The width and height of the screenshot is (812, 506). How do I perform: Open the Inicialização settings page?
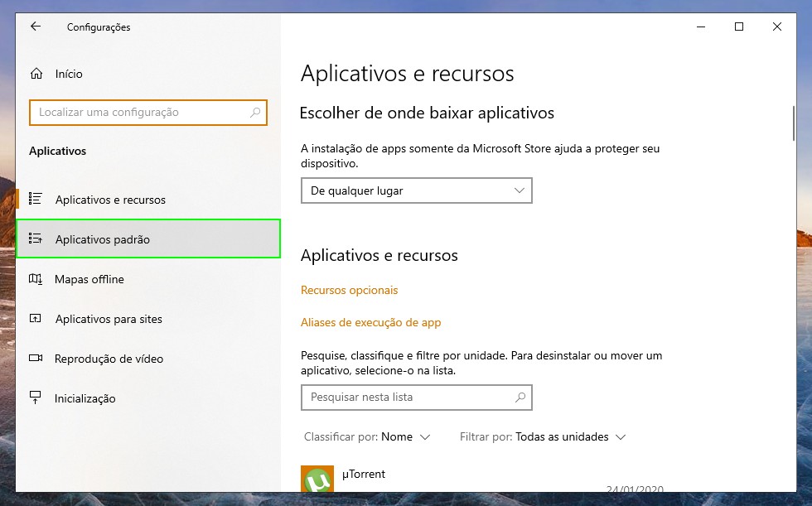(x=147, y=398)
